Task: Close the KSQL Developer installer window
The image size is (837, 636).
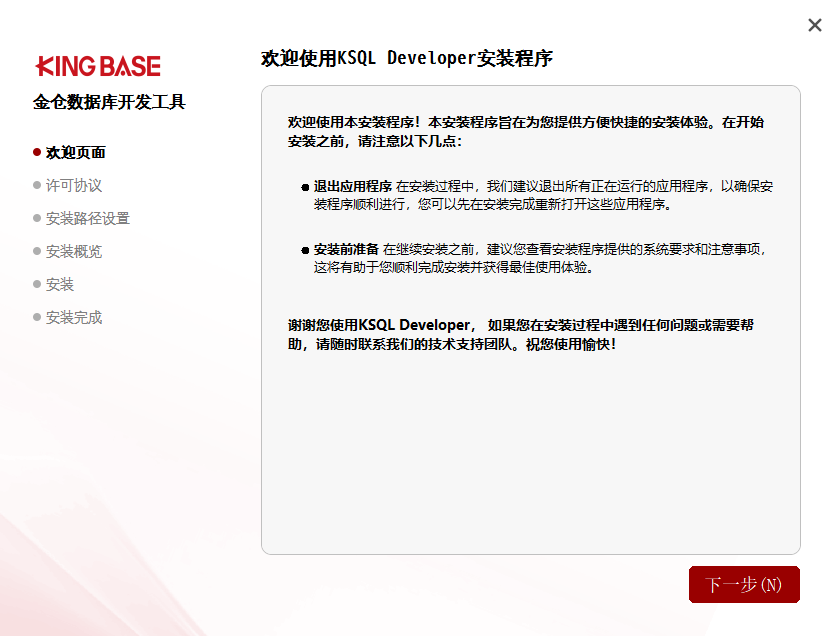Action: (815, 25)
